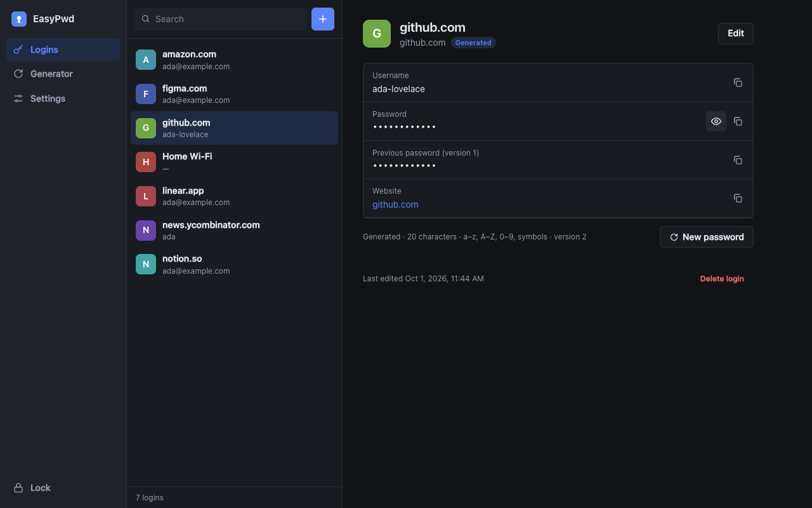Select the figma.com login entry
The width and height of the screenshot is (812, 508).
234,94
